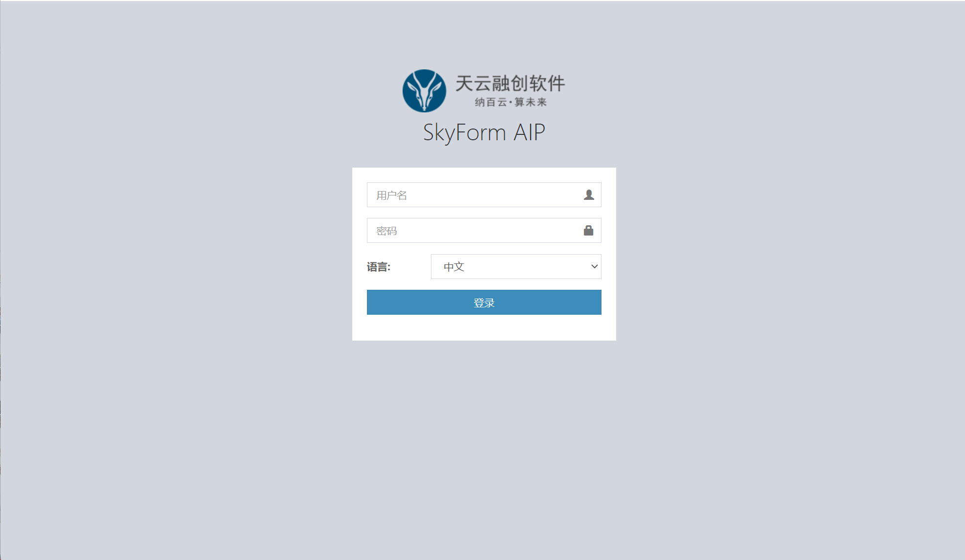Click the 天云融创软件 company name
The image size is (965, 560).
[510, 83]
